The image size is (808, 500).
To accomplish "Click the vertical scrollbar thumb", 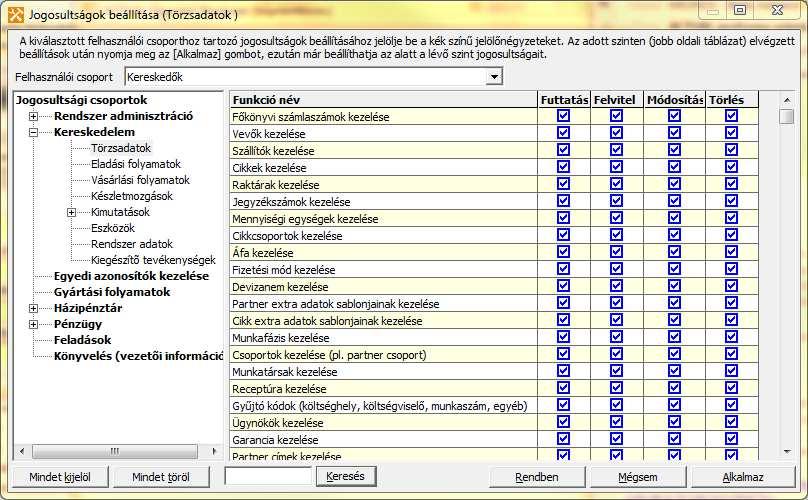I will 786,116.
